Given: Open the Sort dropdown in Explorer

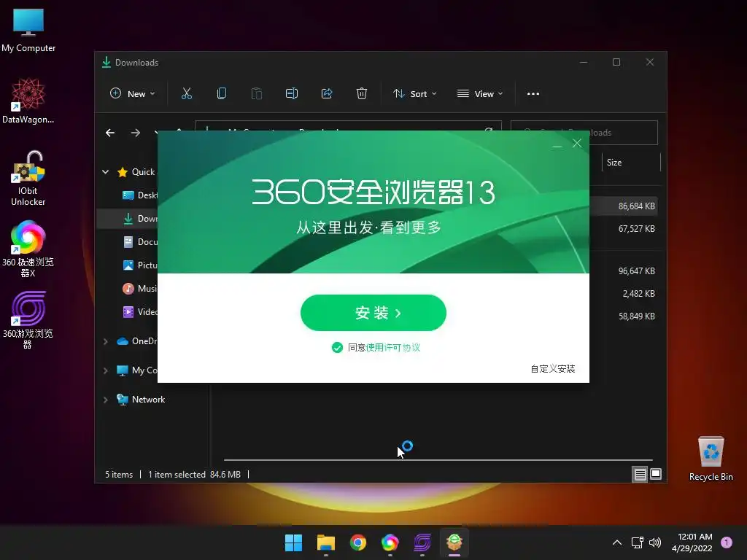Looking at the screenshot, I should pos(414,94).
